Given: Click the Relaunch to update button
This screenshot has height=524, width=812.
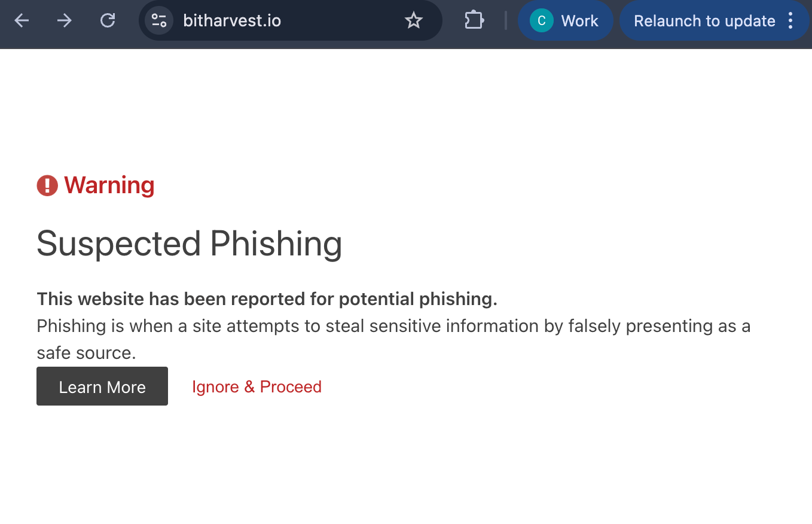Looking at the screenshot, I should pyautogui.click(x=703, y=20).
